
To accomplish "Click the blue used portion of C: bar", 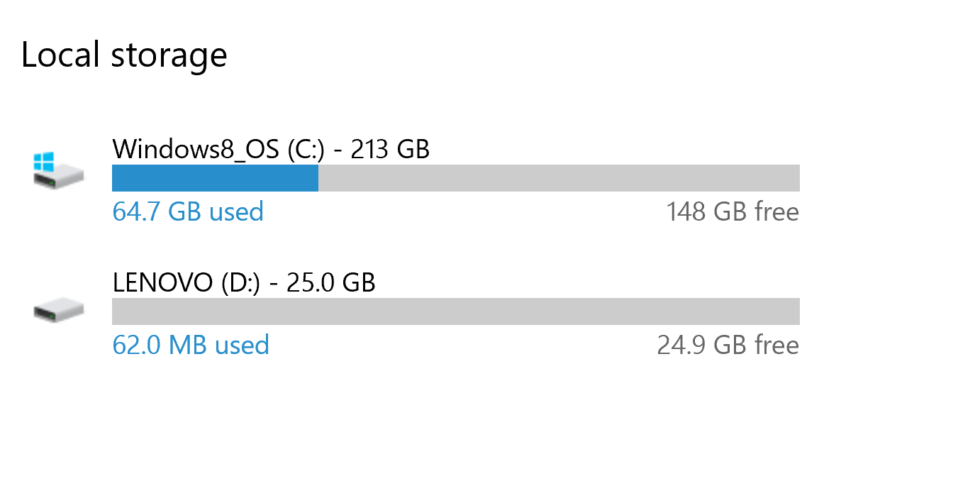I will pyautogui.click(x=215, y=178).
